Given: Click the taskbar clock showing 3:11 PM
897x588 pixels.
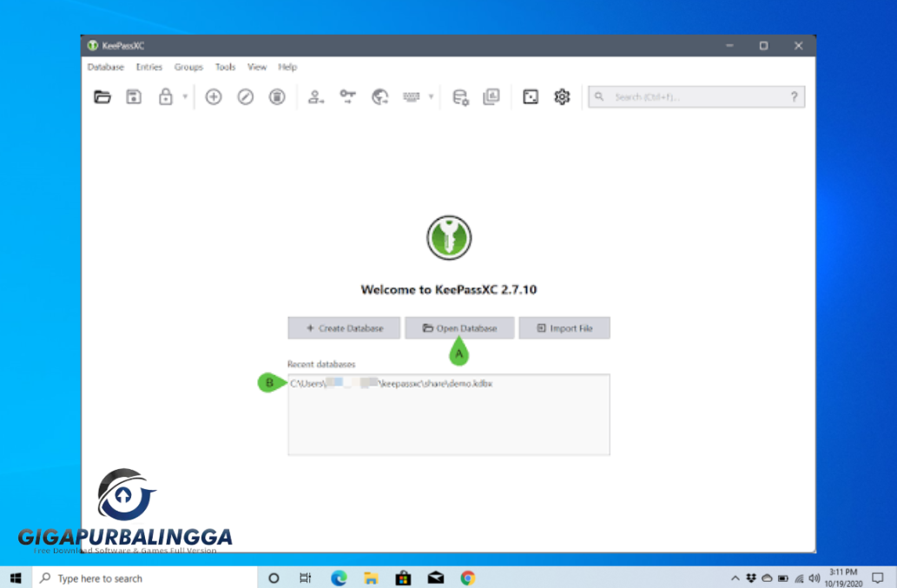Looking at the screenshot, I should coord(843,578).
